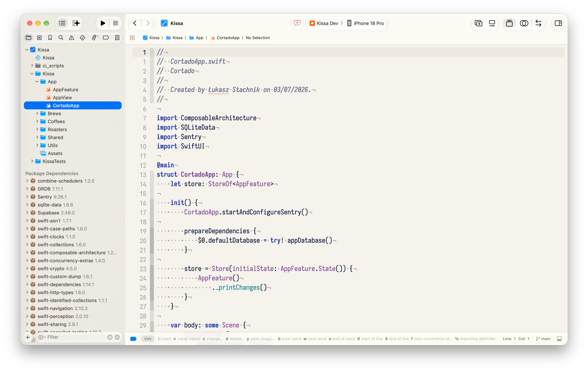Toggle the overlapping circles toolbar icon
The height and width of the screenshot is (372, 588).
[x=524, y=23]
